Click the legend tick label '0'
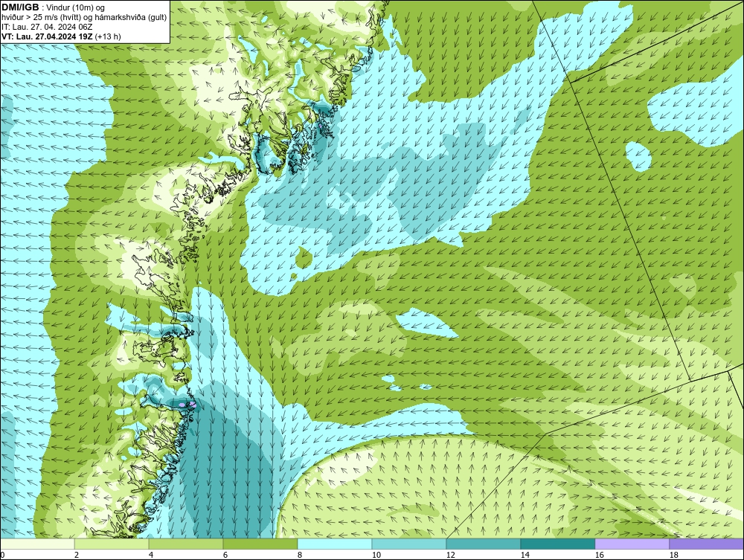The width and height of the screenshot is (744, 560). click(x=2, y=556)
